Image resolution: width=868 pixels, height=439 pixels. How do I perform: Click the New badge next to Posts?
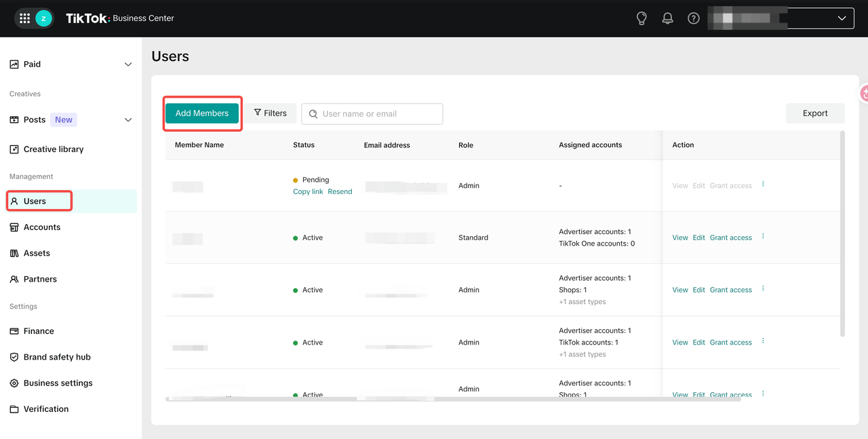[x=64, y=119]
